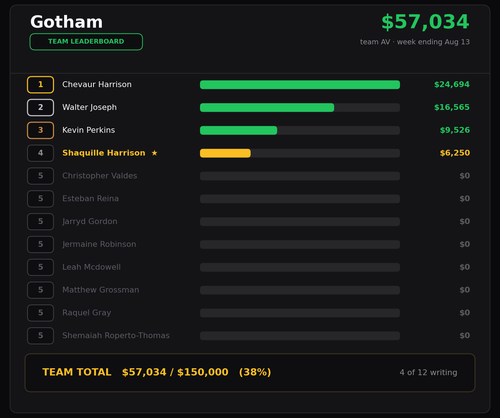Click Jarryd Gordon's $0 amount

465,222
